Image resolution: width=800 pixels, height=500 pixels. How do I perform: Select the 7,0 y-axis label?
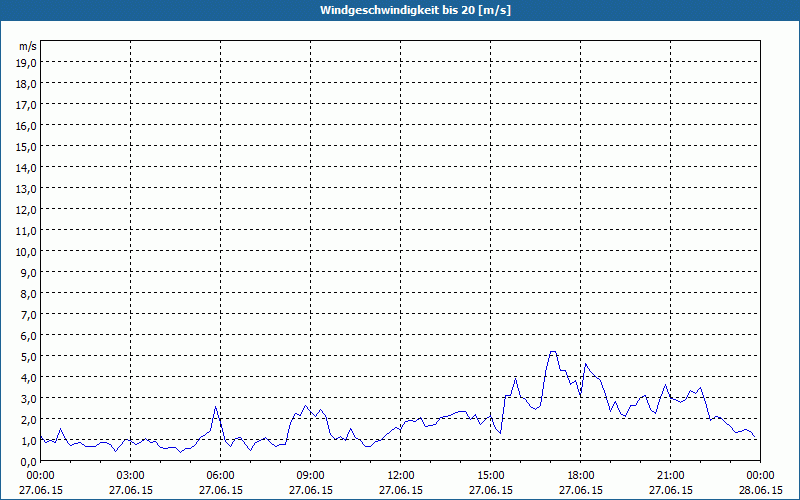(30, 315)
